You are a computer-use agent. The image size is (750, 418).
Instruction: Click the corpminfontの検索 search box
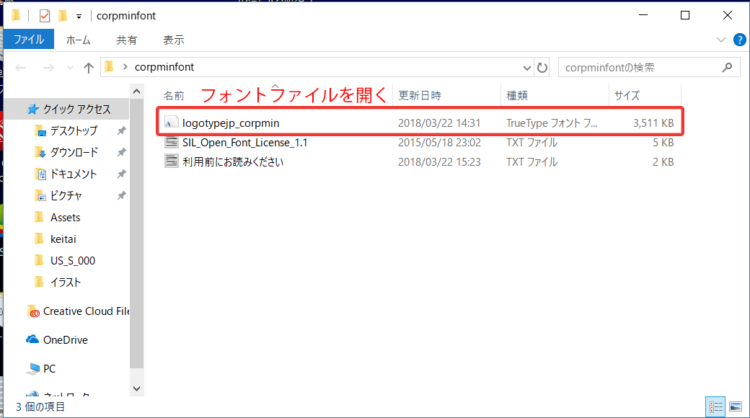point(640,68)
